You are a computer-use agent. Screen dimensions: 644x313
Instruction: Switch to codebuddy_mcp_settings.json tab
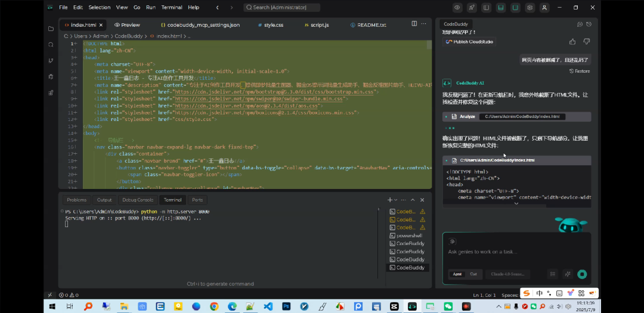tap(200, 25)
